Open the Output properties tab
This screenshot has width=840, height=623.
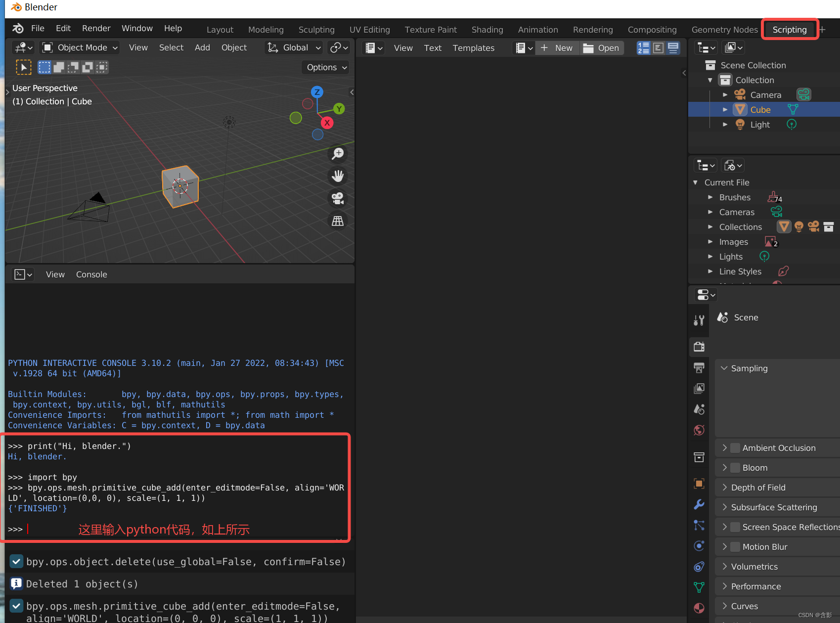point(699,367)
